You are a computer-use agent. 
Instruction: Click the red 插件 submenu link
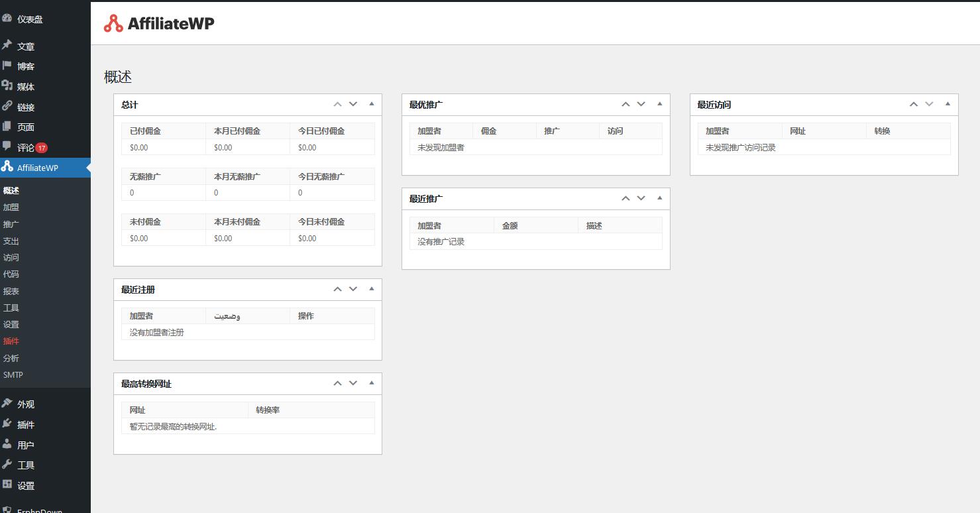click(x=11, y=341)
